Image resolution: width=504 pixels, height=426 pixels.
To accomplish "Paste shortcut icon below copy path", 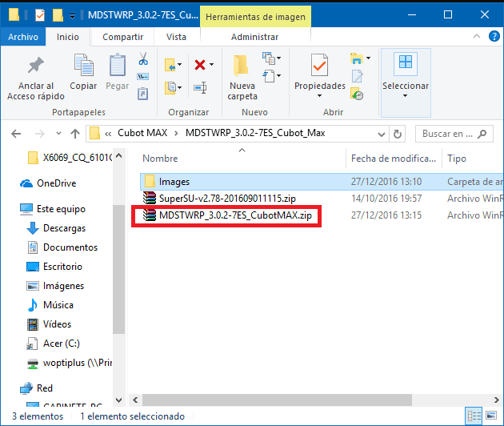I will point(142,94).
